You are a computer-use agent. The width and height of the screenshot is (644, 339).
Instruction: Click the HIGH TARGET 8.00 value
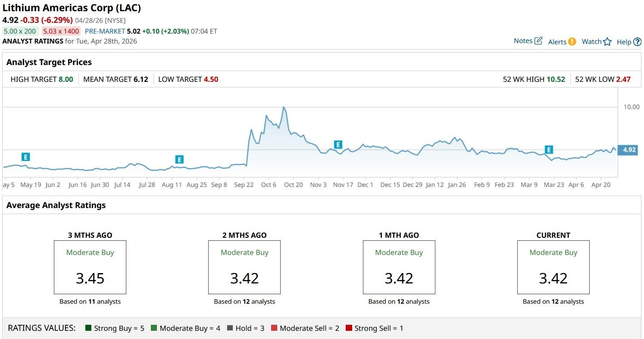coord(66,79)
